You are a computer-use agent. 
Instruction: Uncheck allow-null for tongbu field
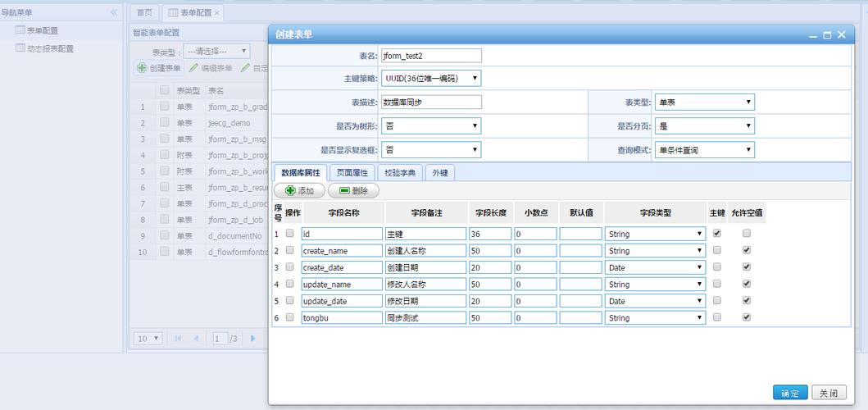coord(747,317)
